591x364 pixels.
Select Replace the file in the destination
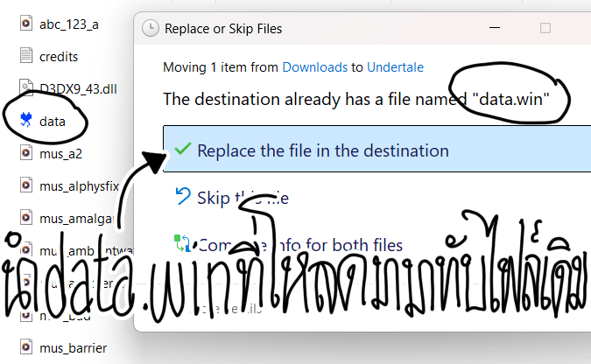click(x=376, y=149)
